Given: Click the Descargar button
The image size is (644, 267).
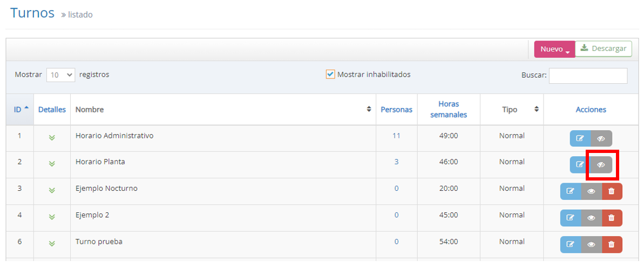Looking at the screenshot, I should [x=603, y=49].
